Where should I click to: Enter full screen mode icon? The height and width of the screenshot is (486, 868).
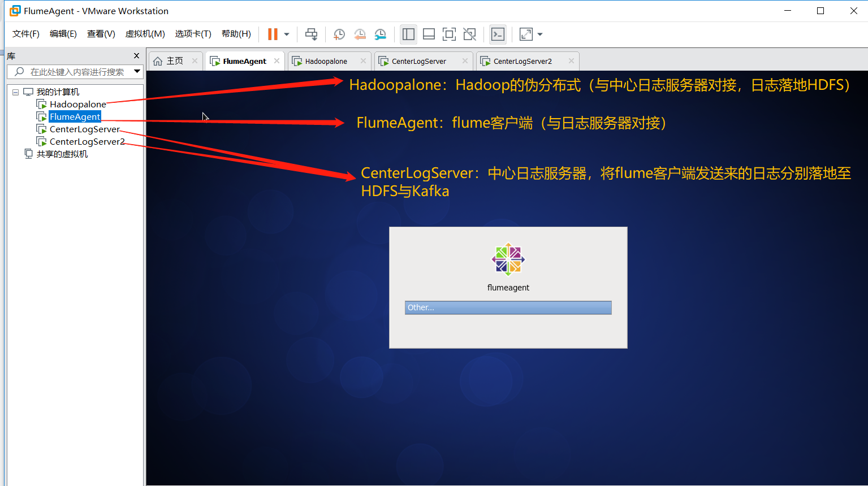point(449,34)
